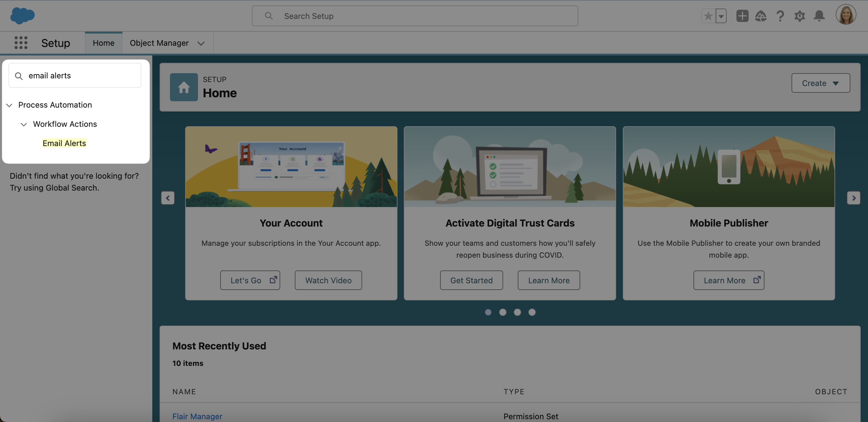The height and width of the screenshot is (422, 868).
Task: Select the fourth carousel indicator dot
Action: 532,312
